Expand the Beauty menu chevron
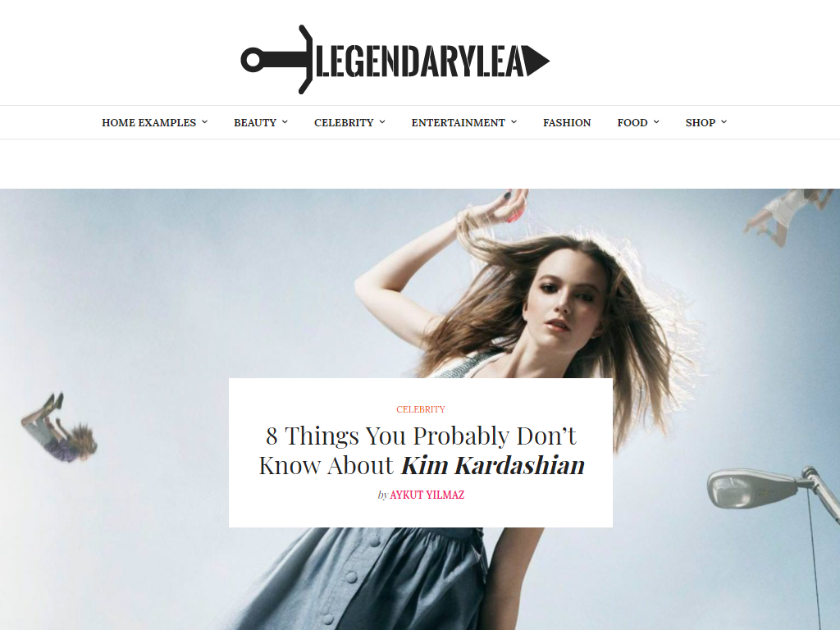The image size is (840, 630). click(x=285, y=122)
